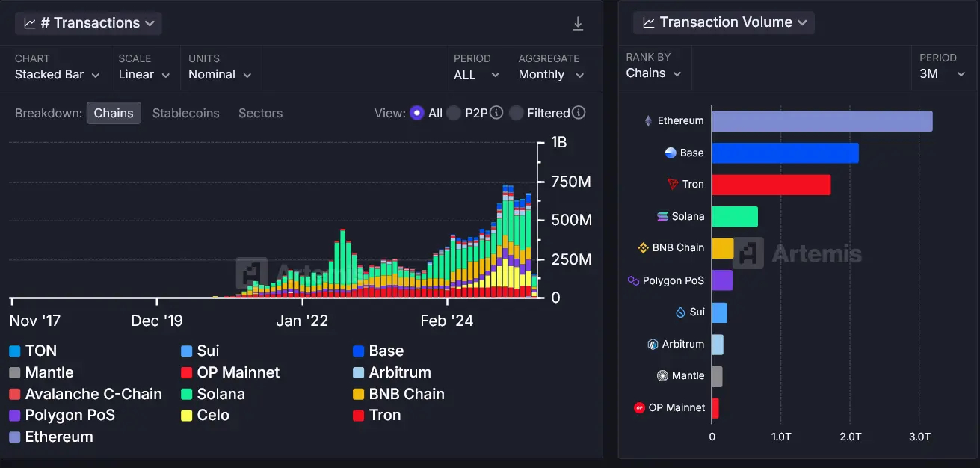Click the OP Mainnet volume bar
Image resolution: width=980 pixels, height=468 pixels.
[715, 408]
